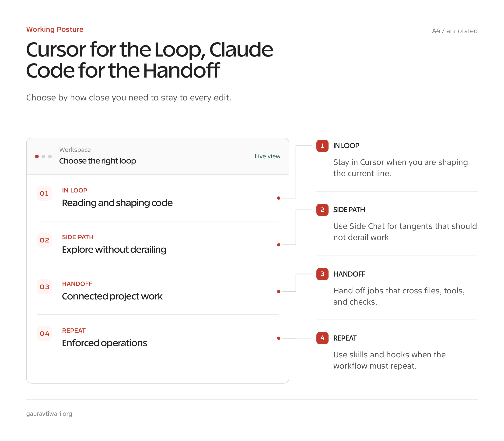Click red badge 1 beside IN LOOP annotation

322,146
